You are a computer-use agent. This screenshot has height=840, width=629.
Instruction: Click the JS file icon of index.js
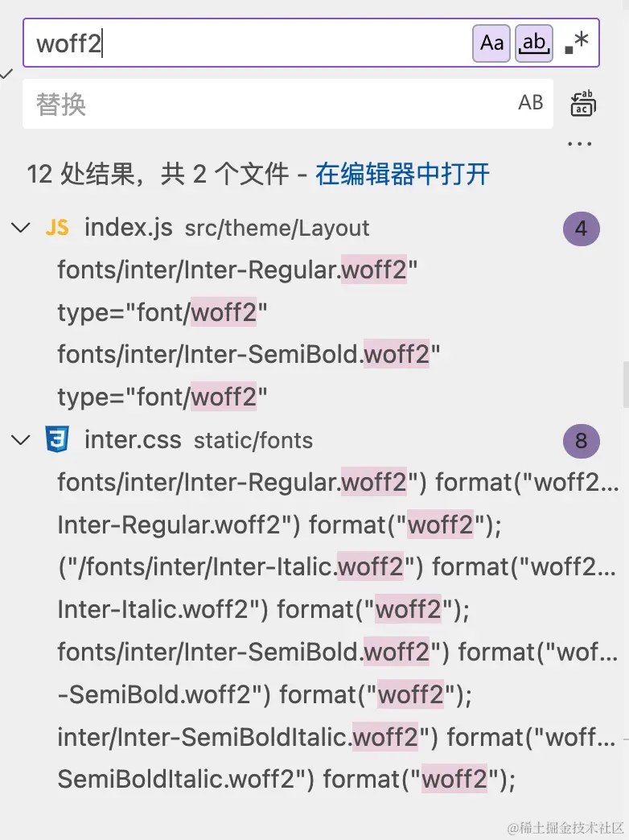(57, 228)
